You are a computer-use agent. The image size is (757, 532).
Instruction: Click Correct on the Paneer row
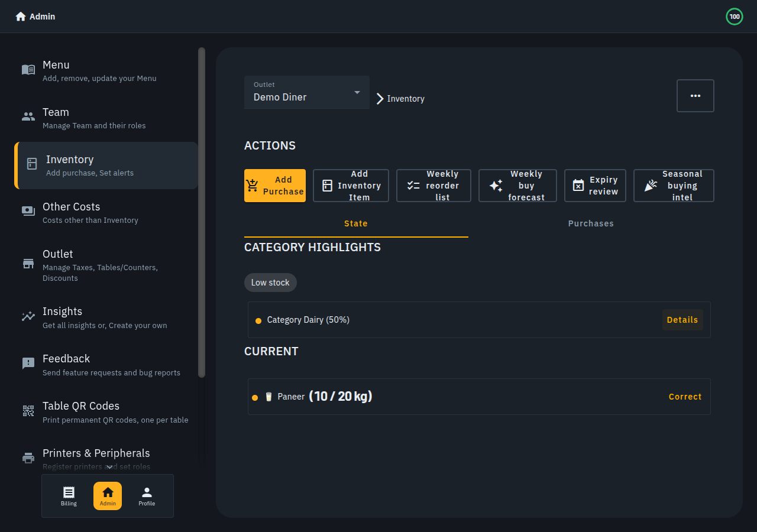pos(685,397)
